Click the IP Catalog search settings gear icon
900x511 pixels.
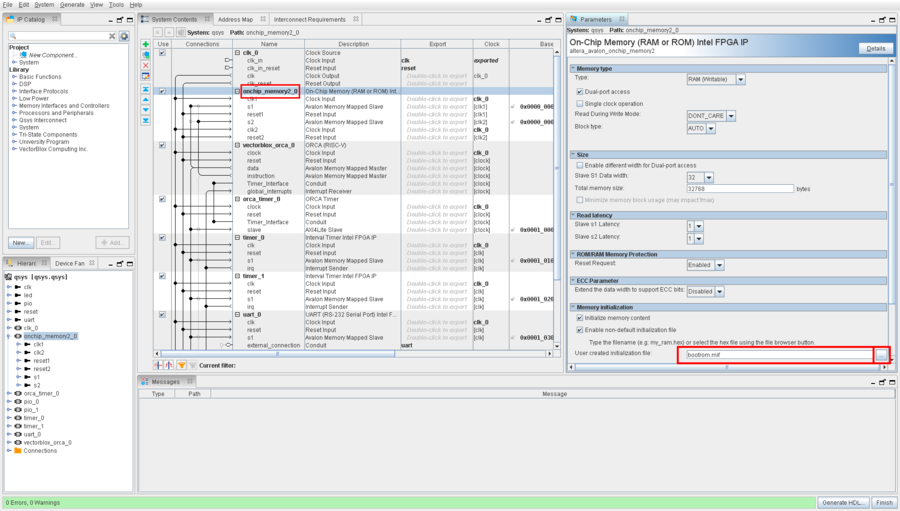point(124,36)
